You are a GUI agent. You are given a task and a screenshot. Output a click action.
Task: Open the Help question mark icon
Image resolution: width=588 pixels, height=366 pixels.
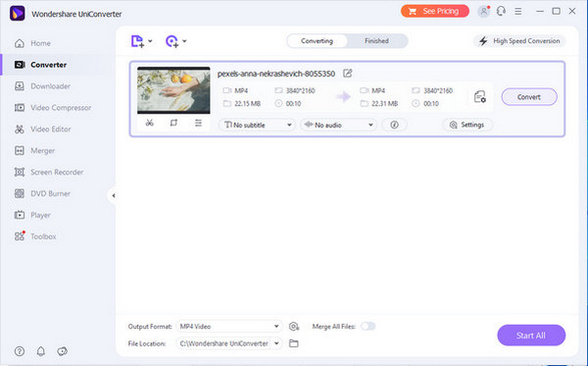point(20,351)
